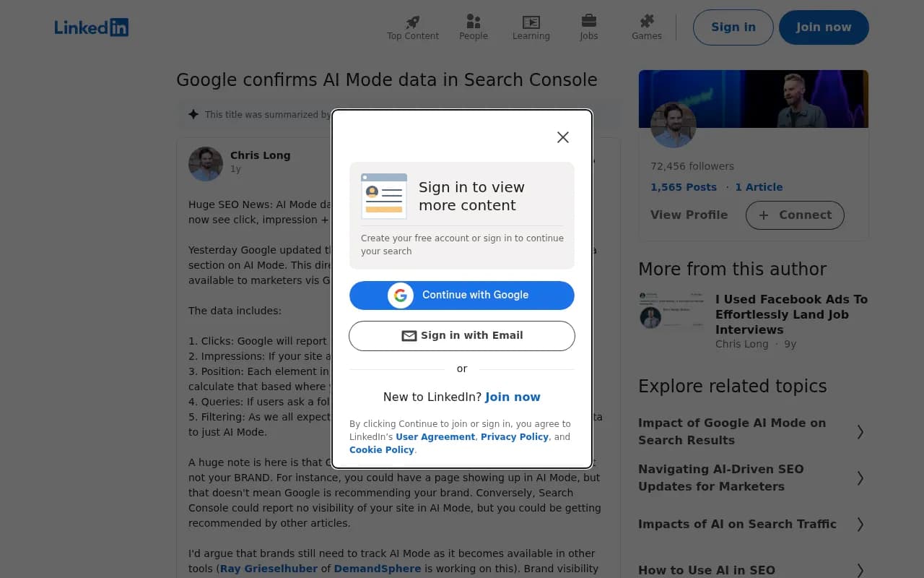Open the Jobs briefcase icon

pyautogui.click(x=589, y=21)
